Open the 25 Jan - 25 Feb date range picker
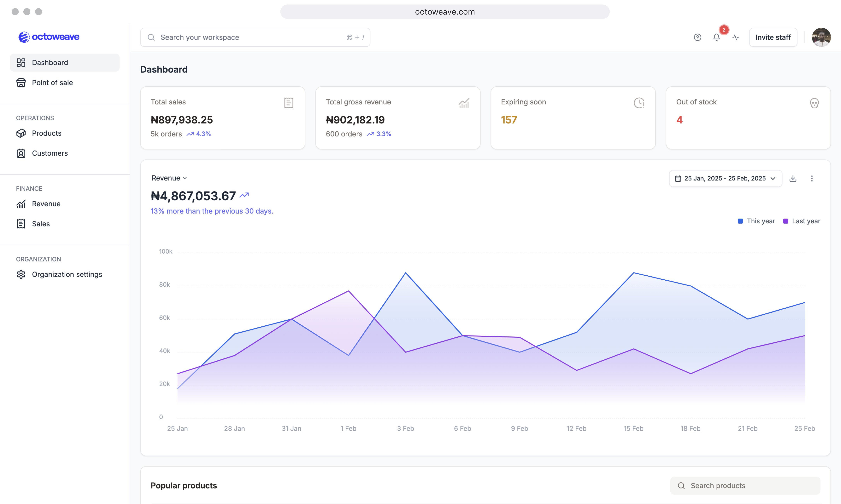Image resolution: width=841 pixels, height=504 pixels. (725, 178)
